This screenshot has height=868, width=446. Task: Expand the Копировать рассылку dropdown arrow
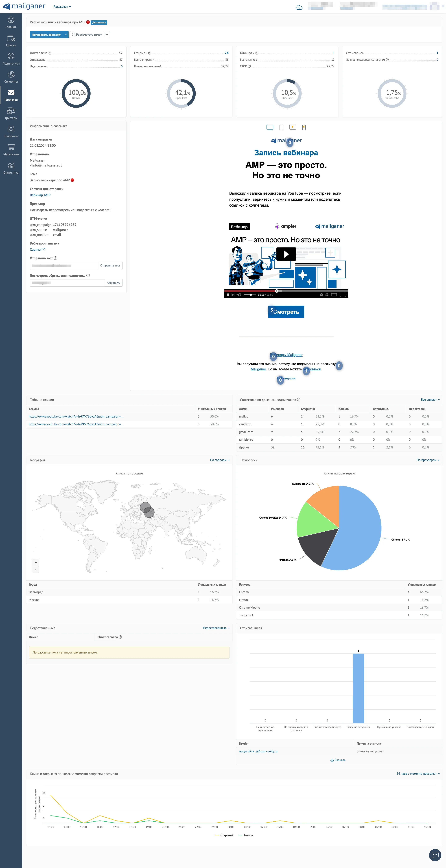(x=66, y=35)
